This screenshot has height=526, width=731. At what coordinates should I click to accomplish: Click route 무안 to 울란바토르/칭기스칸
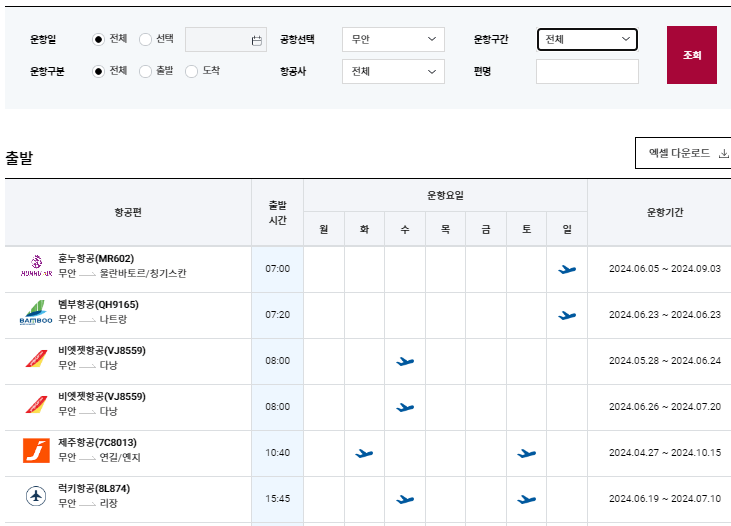(x=122, y=274)
